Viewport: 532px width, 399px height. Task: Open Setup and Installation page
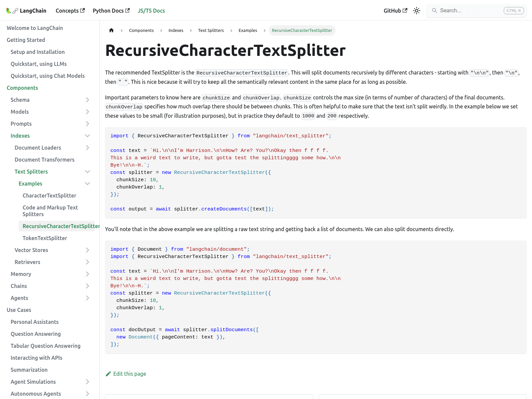pyautogui.click(x=38, y=52)
